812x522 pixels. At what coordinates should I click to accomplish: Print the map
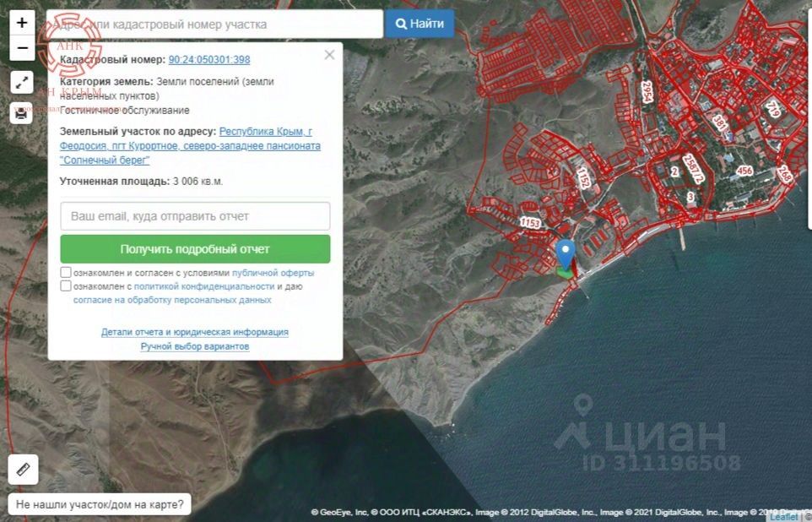pos(22,112)
